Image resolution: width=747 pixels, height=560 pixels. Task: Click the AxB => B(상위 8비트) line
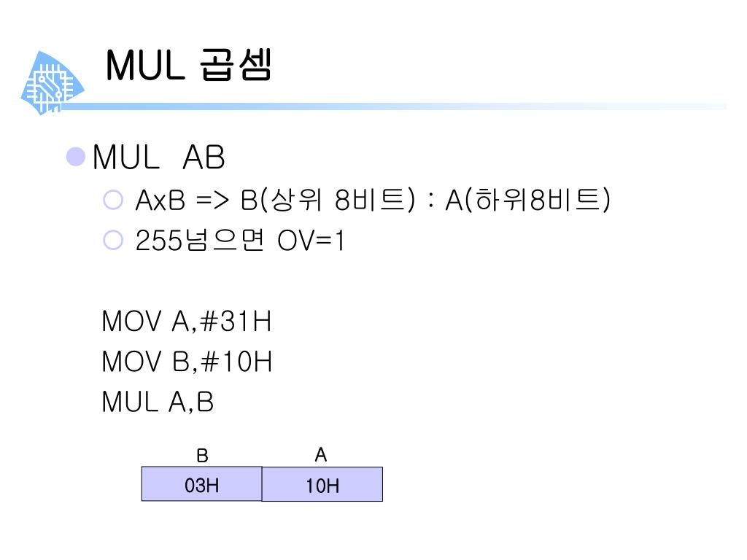[275, 200]
